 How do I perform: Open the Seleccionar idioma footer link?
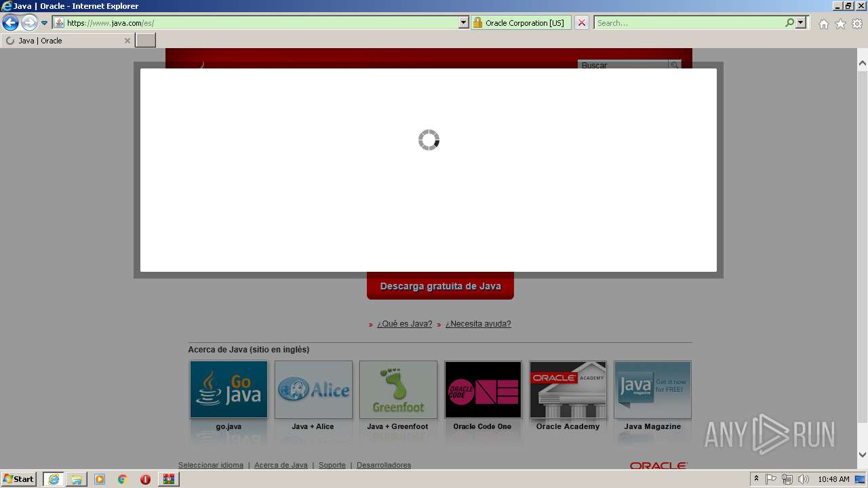click(x=210, y=465)
